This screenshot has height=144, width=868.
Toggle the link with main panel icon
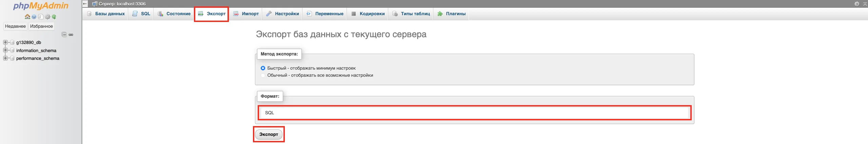[x=71, y=34]
